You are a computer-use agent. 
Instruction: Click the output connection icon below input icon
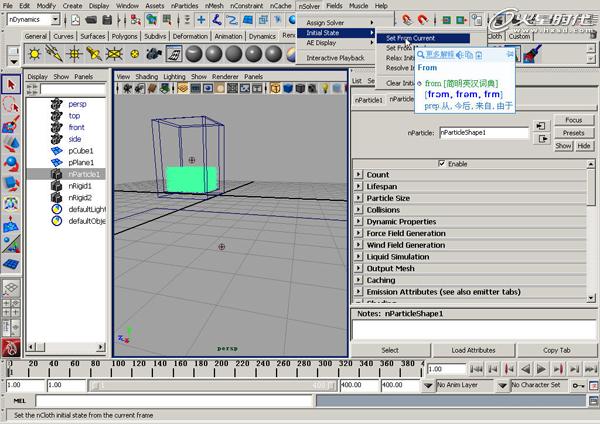pyautogui.click(x=541, y=139)
